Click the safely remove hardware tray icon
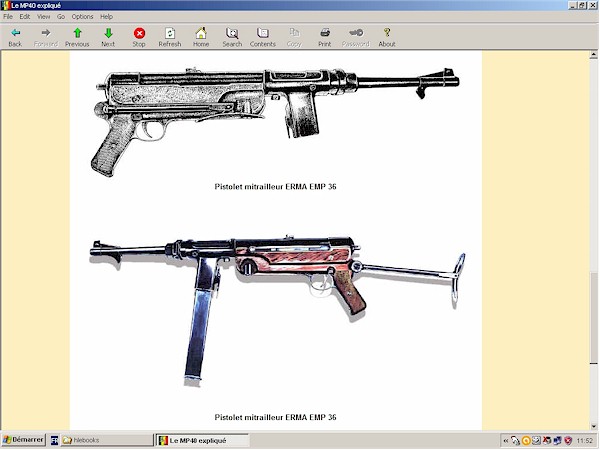This screenshot has width=600, height=450. click(x=515, y=441)
